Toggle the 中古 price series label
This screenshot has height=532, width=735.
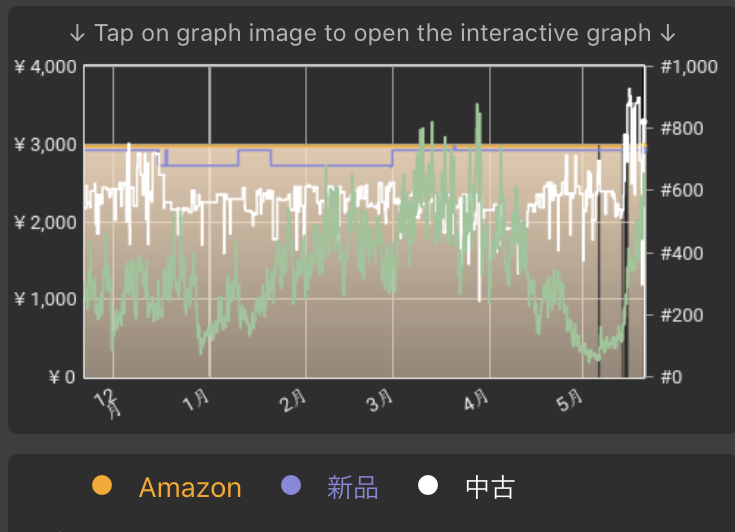click(x=490, y=488)
